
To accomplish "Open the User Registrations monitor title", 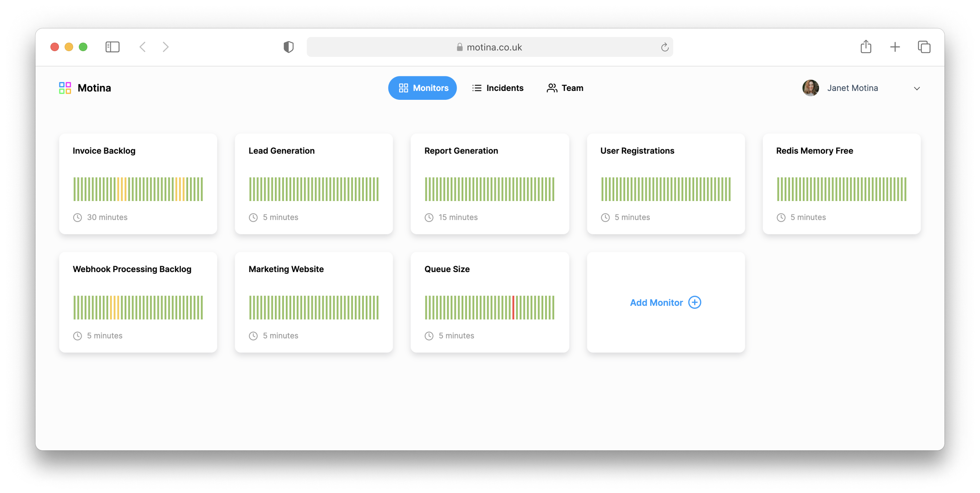I will click(x=637, y=151).
